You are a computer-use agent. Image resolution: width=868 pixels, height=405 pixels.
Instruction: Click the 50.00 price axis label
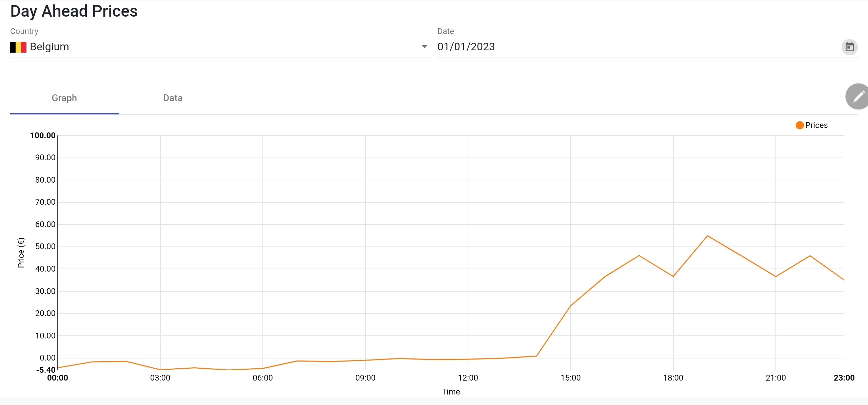click(x=45, y=246)
